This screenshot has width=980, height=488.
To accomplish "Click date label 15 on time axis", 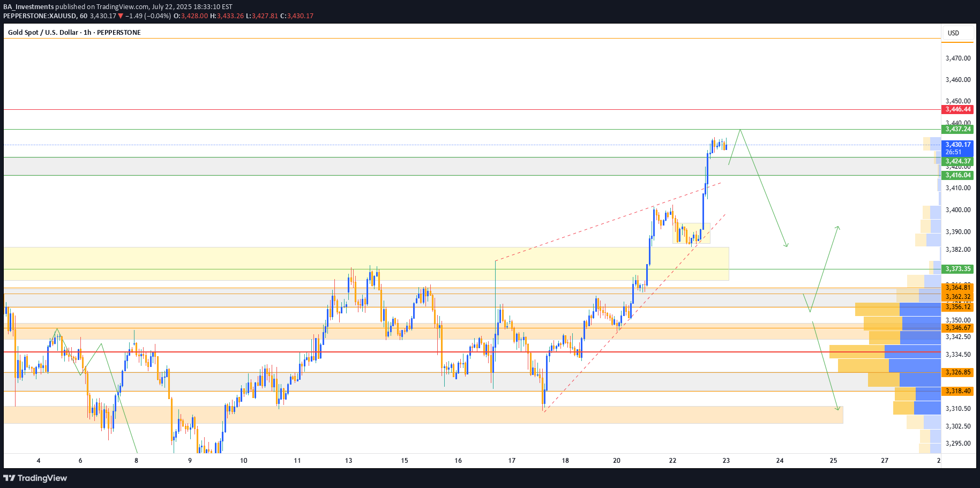I will click(405, 461).
